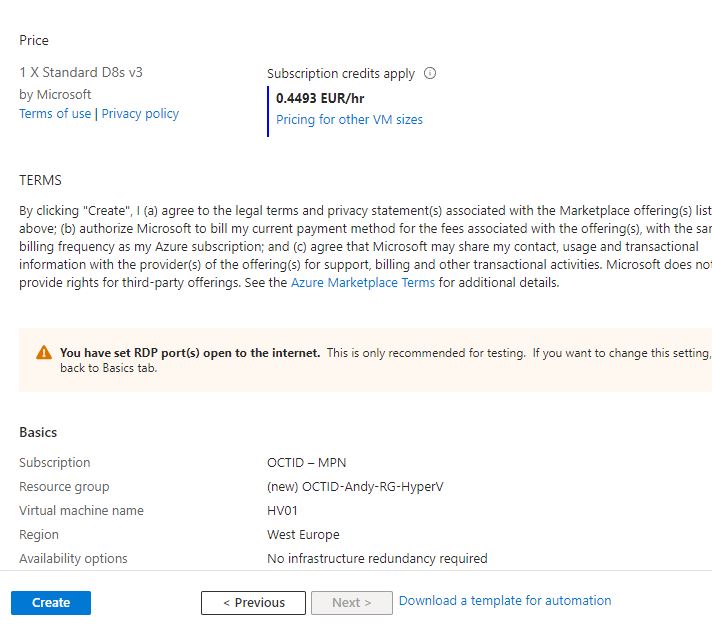Click the TERMS heading
This screenshot has height=636, width=712.
(40, 181)
